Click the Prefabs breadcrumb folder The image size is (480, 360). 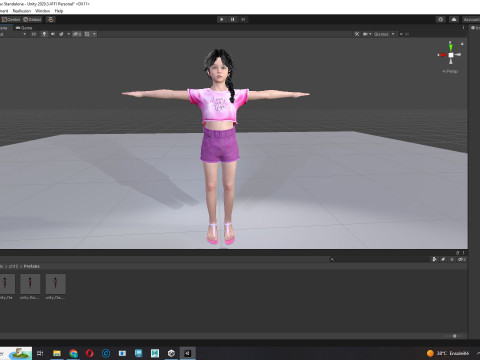coord(32,266)
